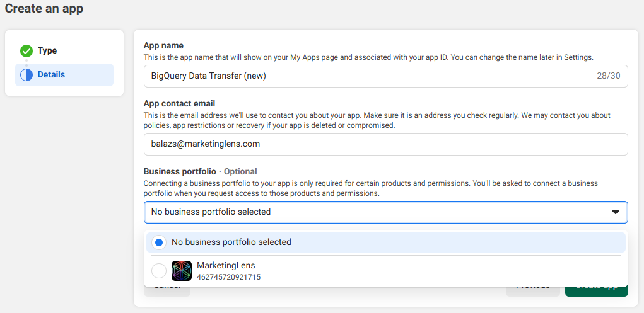Click the 28/30 character counter

(608, 76)
